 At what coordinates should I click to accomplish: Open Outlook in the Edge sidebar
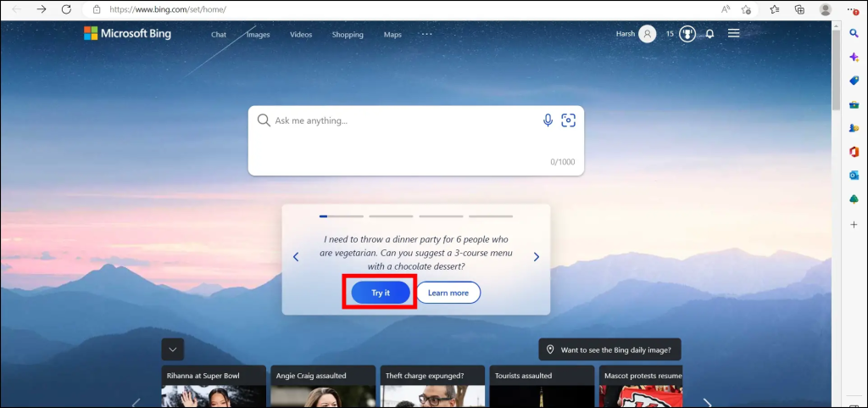click(x=854, y=176)
